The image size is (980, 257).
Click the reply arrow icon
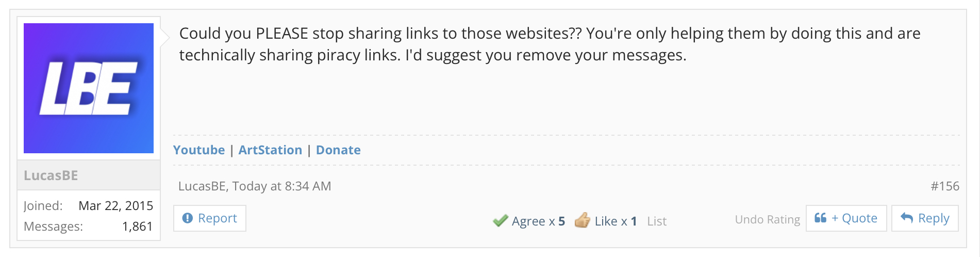[907, 218]
